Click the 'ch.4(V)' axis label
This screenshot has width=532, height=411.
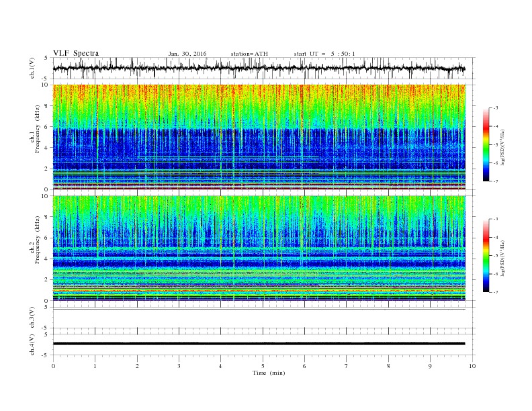coord(32,345)
